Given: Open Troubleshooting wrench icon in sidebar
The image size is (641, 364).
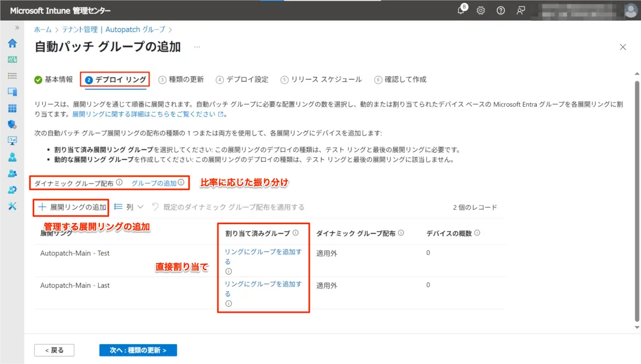Looking at the screenshot, I should [x=12, y=206].
